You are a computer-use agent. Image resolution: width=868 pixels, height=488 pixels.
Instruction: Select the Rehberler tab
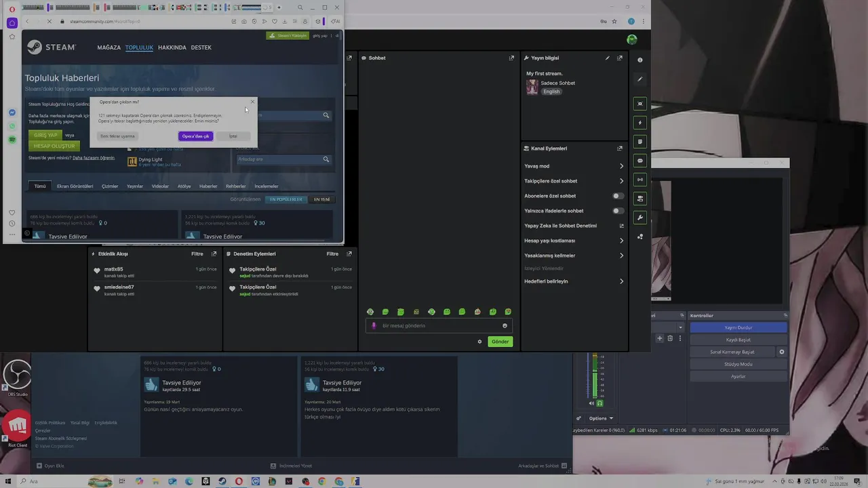(x=236, y=186)
